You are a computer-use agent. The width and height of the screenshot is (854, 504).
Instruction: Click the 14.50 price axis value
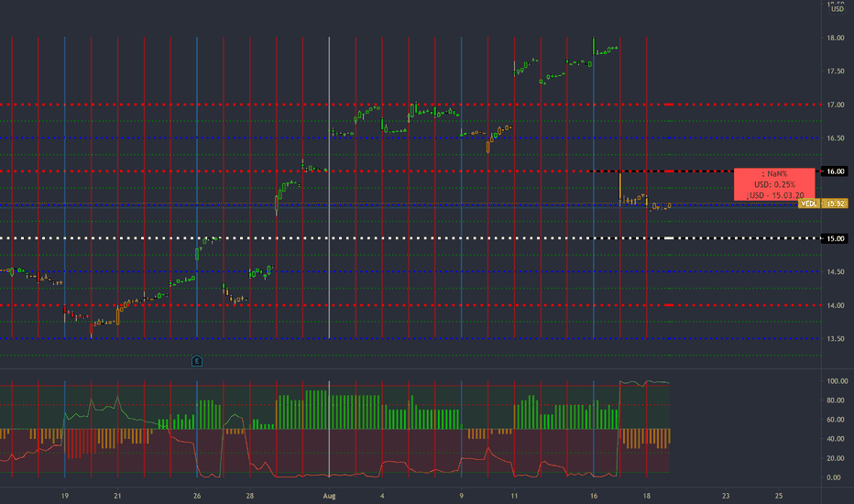point(836,272)
